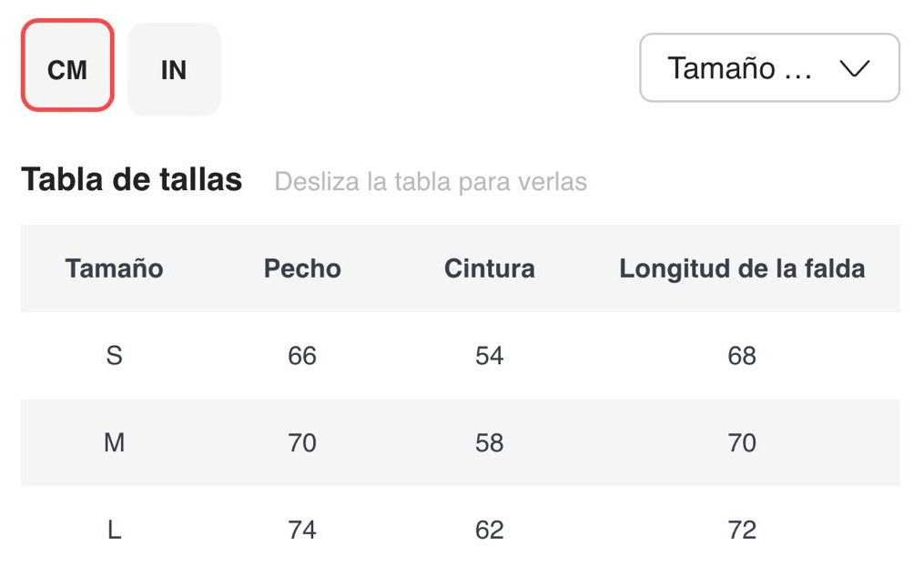924x587 pixels.
Task: Select the size L row label
Action: 114,530
